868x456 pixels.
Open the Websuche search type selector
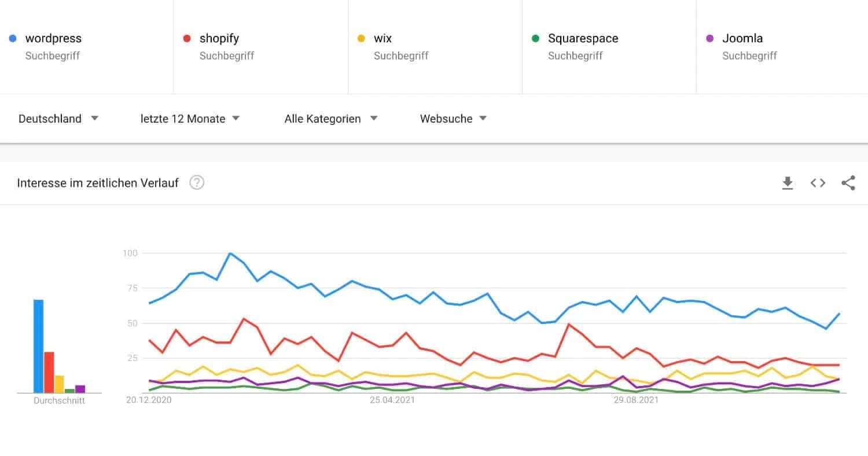[453, 119]
